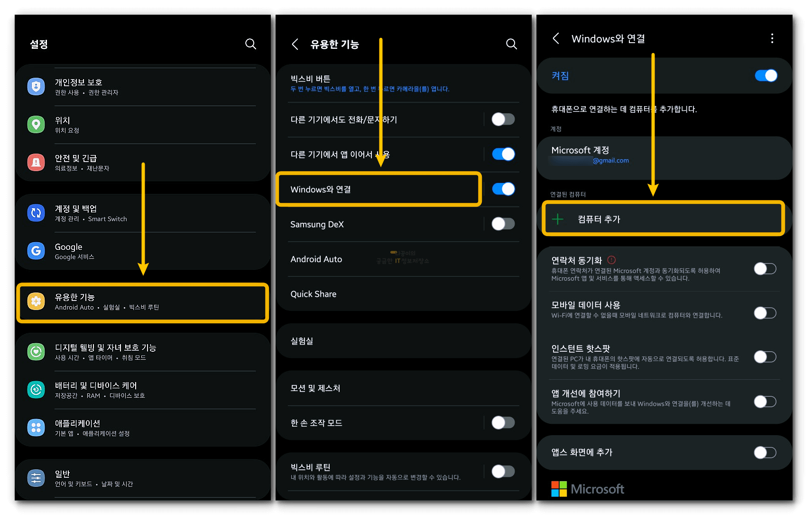Open 빅스비 버튼 option
The height and width of the screenshot is (520, 812).
click(403, 83)
